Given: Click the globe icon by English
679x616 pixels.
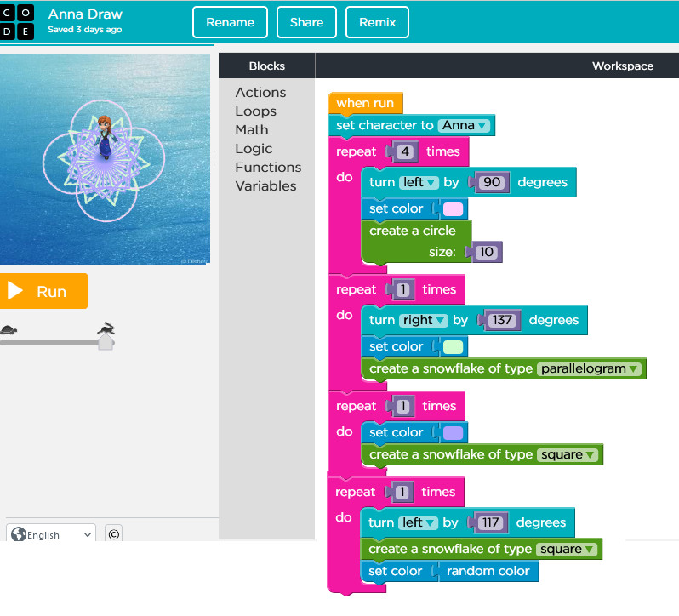Looking at the screenshot, I should point(19,534).
